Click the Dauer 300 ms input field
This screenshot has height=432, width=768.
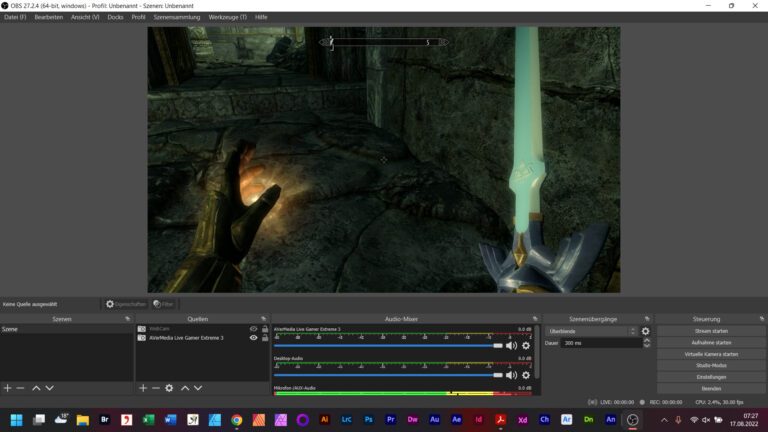pos(600,343)
